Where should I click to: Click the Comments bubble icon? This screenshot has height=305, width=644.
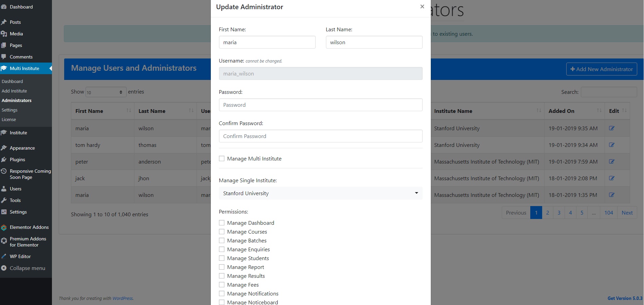(x=4, y=57)
